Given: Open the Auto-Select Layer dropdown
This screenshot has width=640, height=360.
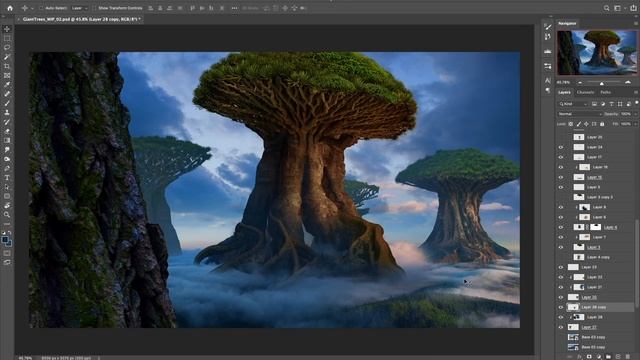Looking at the screenshot, I should click(x=79, y=8).
